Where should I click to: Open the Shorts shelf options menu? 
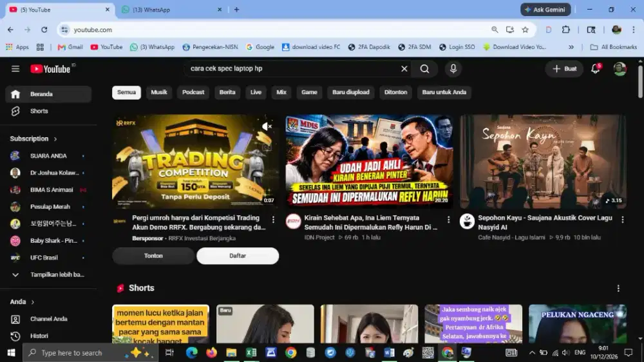tap(618, 289)
